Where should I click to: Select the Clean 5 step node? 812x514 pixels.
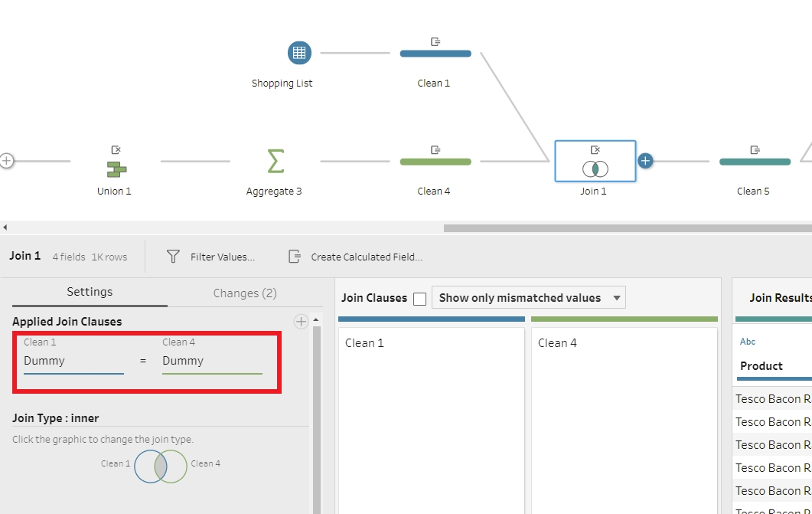click(755, 162)
